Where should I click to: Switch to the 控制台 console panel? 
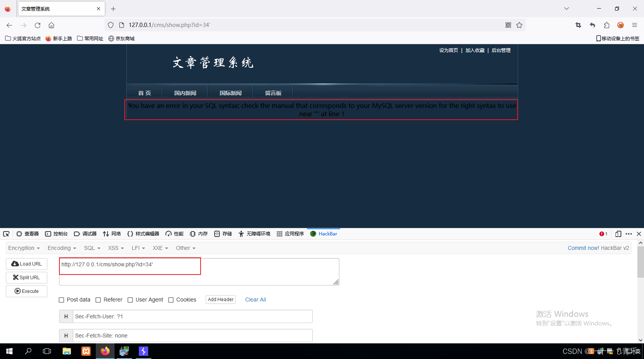[56, 234]
